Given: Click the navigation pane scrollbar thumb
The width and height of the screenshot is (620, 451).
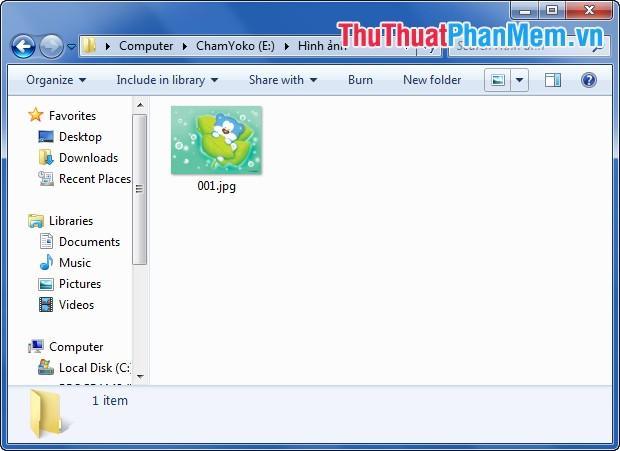Looking at the screenshot, I should 140,189.
